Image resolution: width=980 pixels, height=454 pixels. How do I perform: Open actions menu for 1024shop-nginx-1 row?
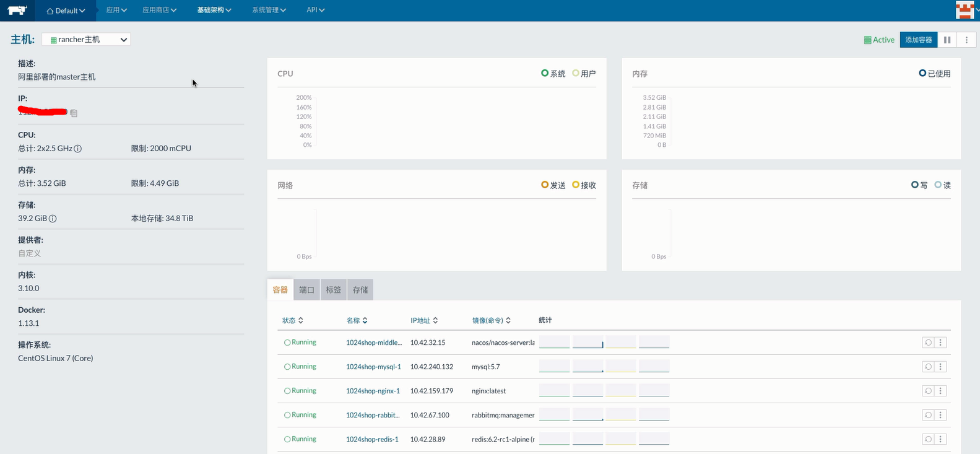[940, 391]
